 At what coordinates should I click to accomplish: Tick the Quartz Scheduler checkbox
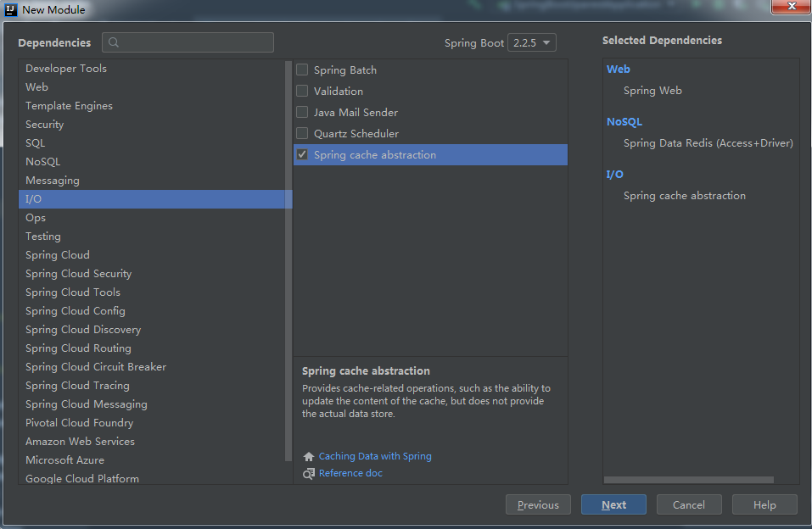tap(302, 133)
